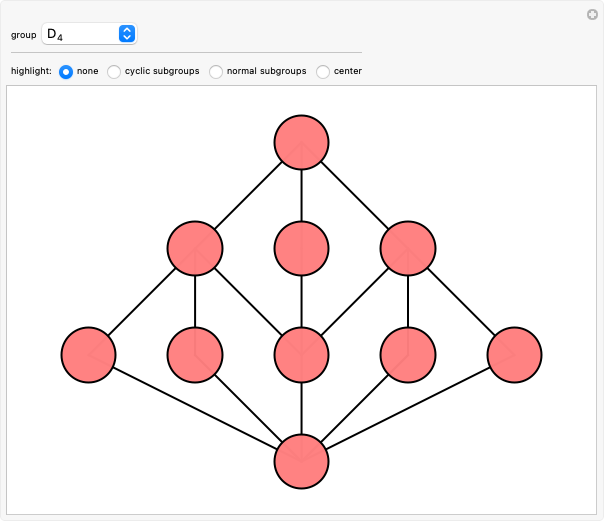Screen dimensions: 604x522
Task: Select the middle node in second row
Action: (x=302, y=248)
